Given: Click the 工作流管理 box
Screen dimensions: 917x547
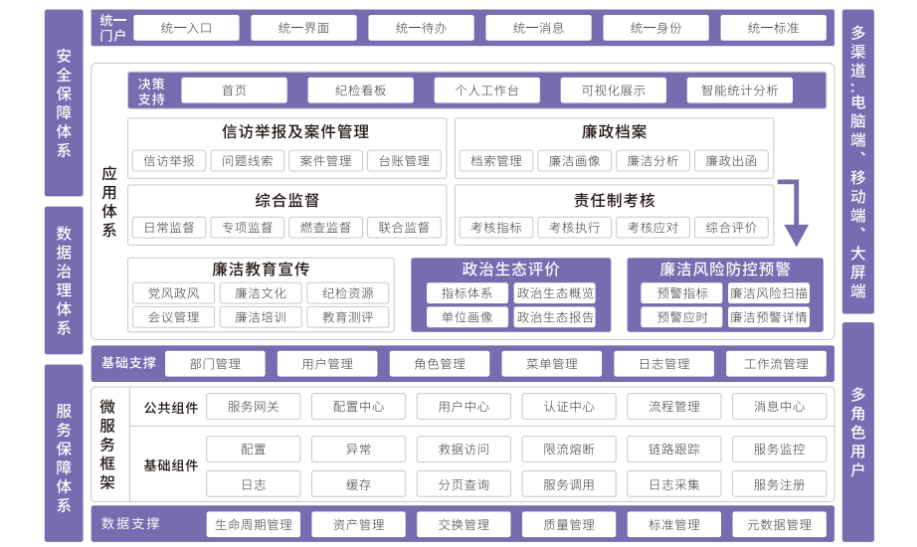Looking at the screenshot, I should (776, 364).
